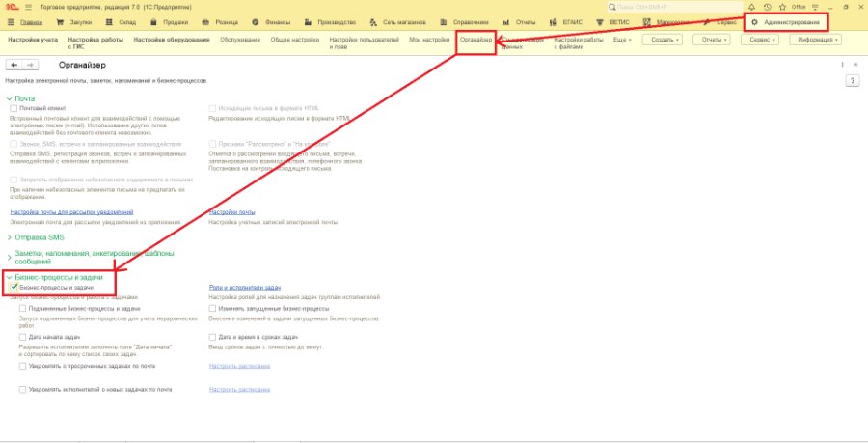Uncheck Бизнес-процессы и задачи checkbox
Image resolution: width=868 pixels, height=443 pixels.
14,288
